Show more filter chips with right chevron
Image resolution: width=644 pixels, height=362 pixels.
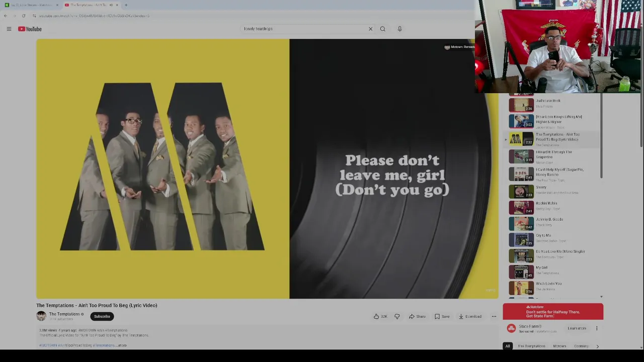point(597,346)
